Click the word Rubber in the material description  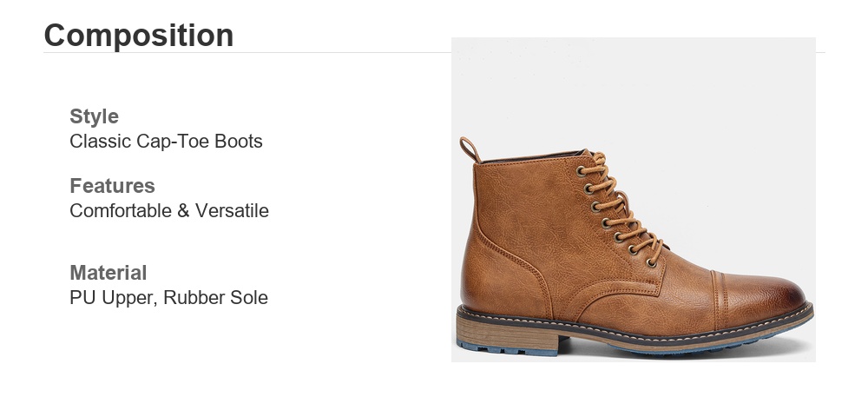[x=187, y=297]
